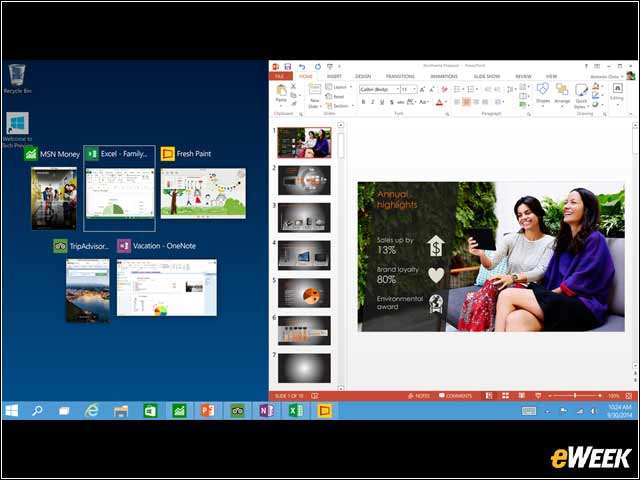
Task: Select MSN Money window in task switcher
Action: tap(54, 198)
